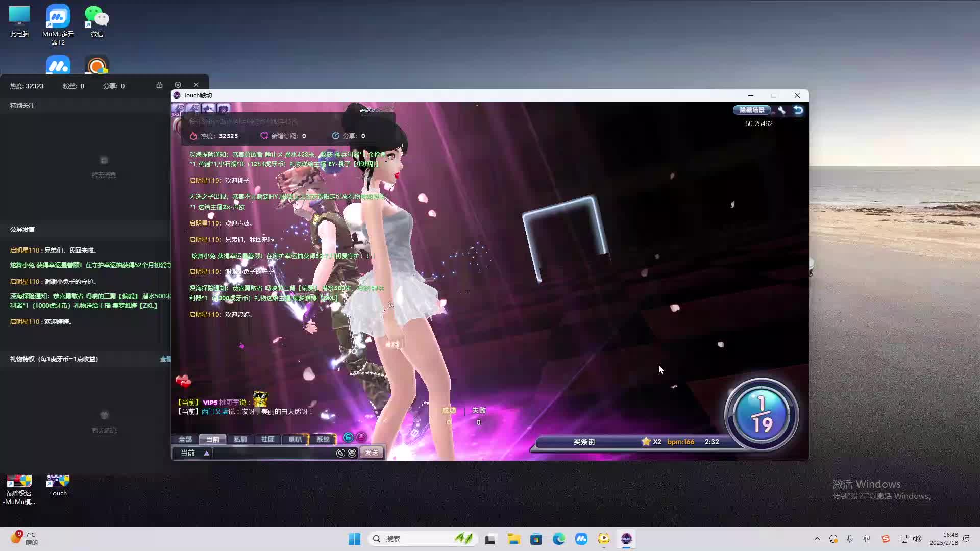Switch to the 私聊 chat tab
Image resolution: width=980 pixels, height=551 pixels.
(240, 439)
